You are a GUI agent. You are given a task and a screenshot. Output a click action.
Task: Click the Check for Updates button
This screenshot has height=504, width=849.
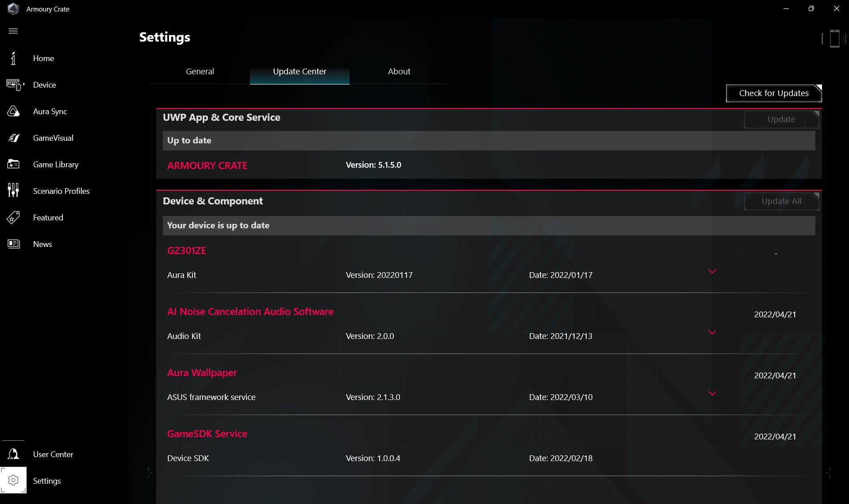click(x=773, y=93)
